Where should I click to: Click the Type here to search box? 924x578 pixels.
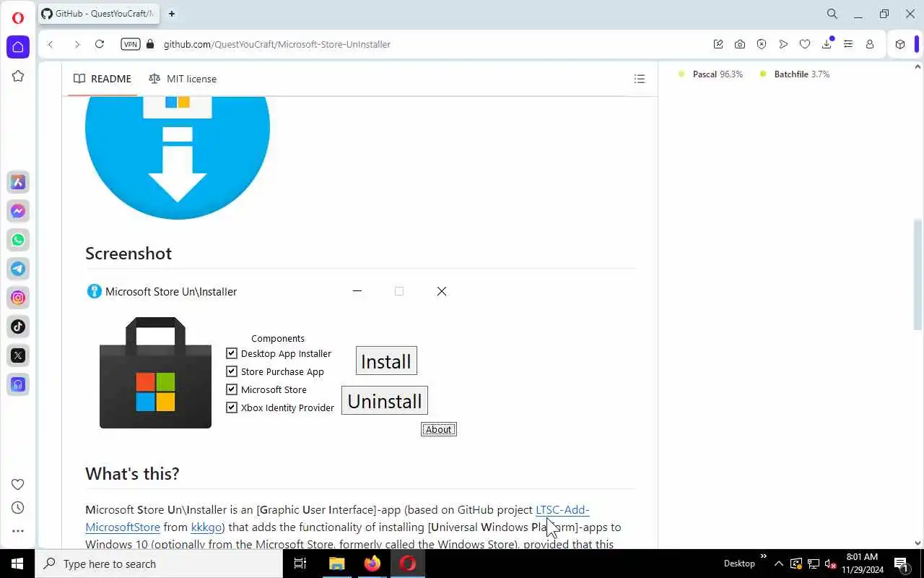pos(159,564)
